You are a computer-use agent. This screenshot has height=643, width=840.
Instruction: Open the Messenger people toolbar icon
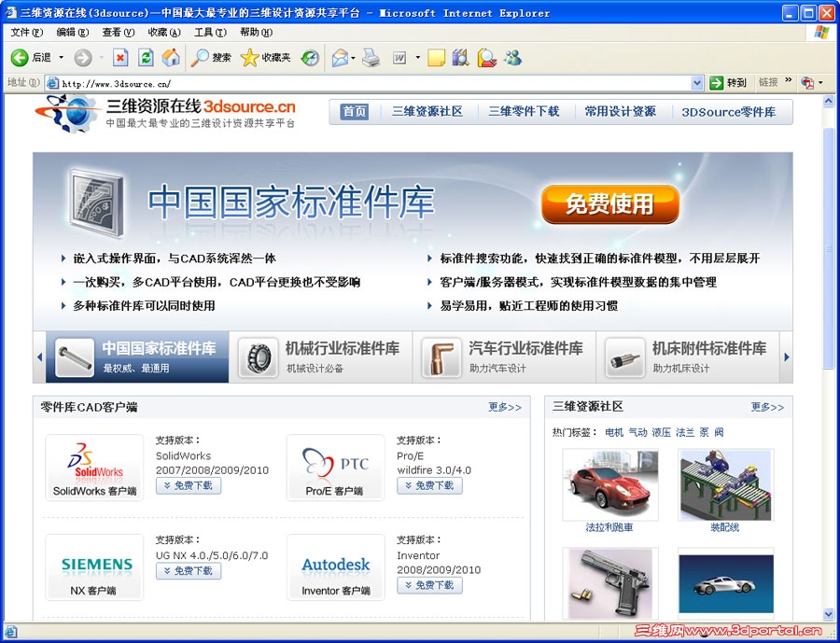[x=512, y=57]
